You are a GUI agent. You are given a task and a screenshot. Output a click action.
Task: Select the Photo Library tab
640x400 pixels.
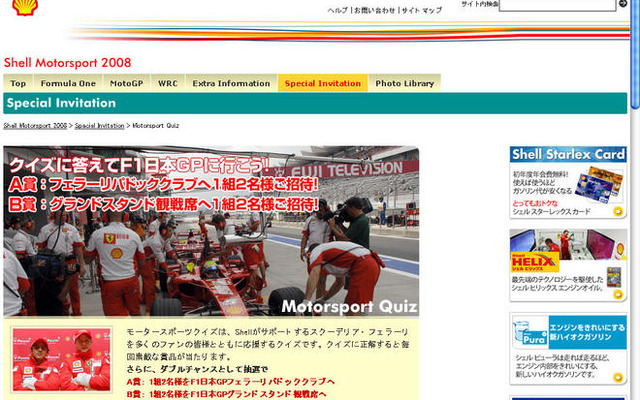404,83
